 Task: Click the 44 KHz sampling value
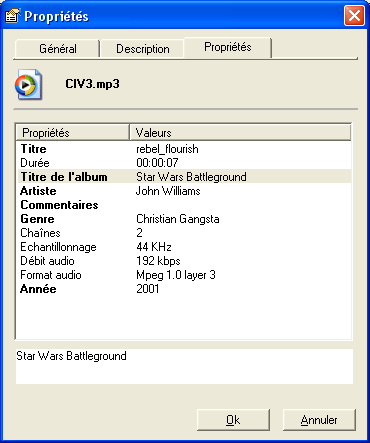click(x=154, y=247)
